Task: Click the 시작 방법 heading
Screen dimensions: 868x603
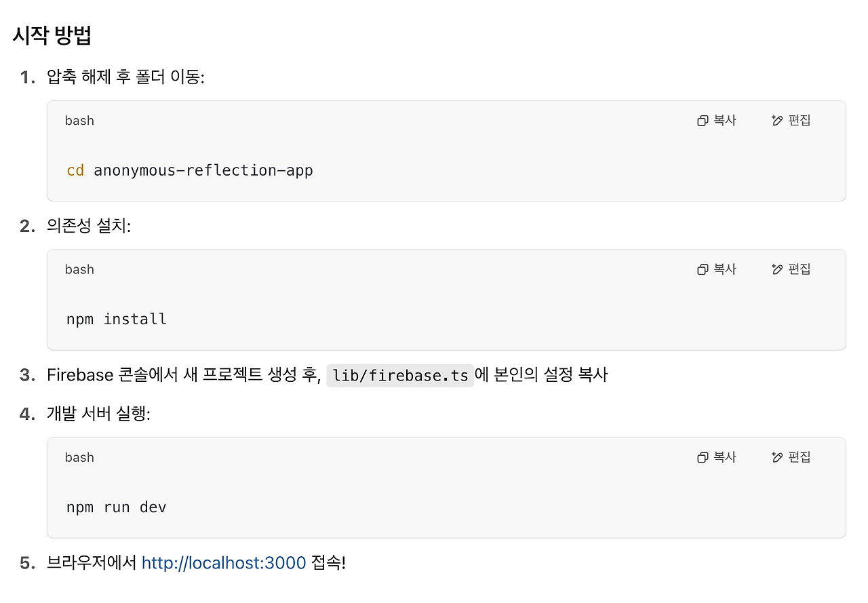Action: pos(52,35)
